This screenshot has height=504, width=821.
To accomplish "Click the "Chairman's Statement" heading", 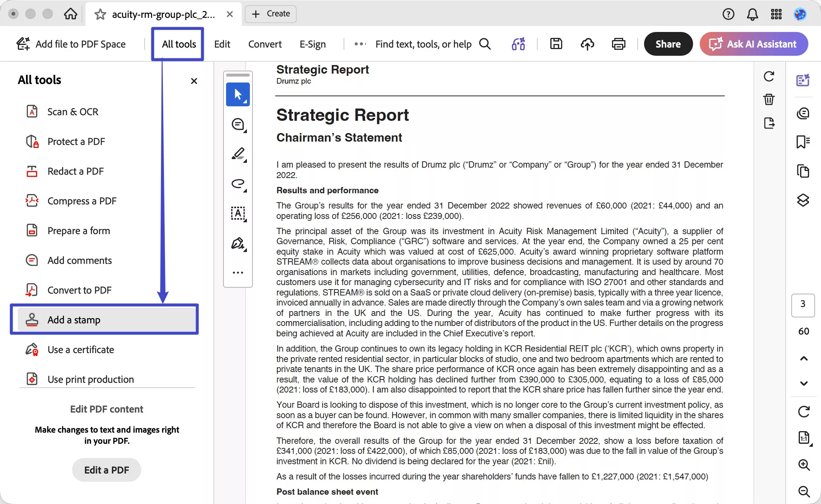I will point(339,138).
